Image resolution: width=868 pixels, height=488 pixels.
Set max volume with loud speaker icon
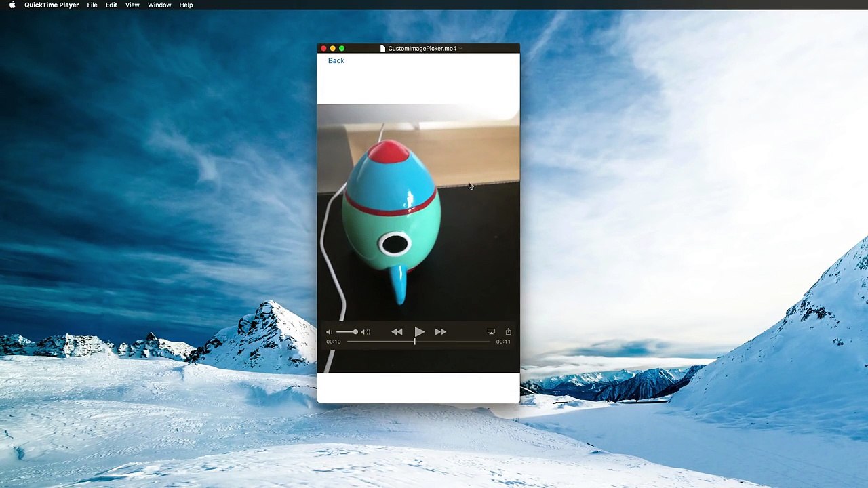click(x=366, y=332)
